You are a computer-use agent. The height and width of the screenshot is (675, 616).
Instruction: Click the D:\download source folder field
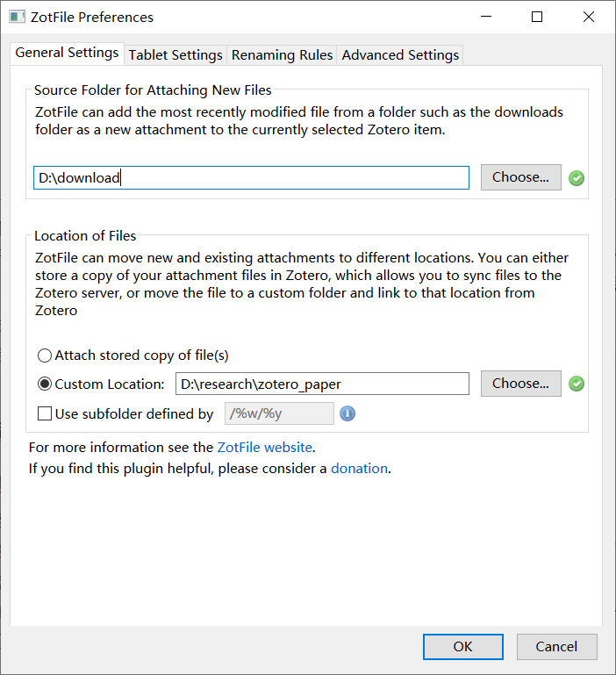click(x=251, y=177)
